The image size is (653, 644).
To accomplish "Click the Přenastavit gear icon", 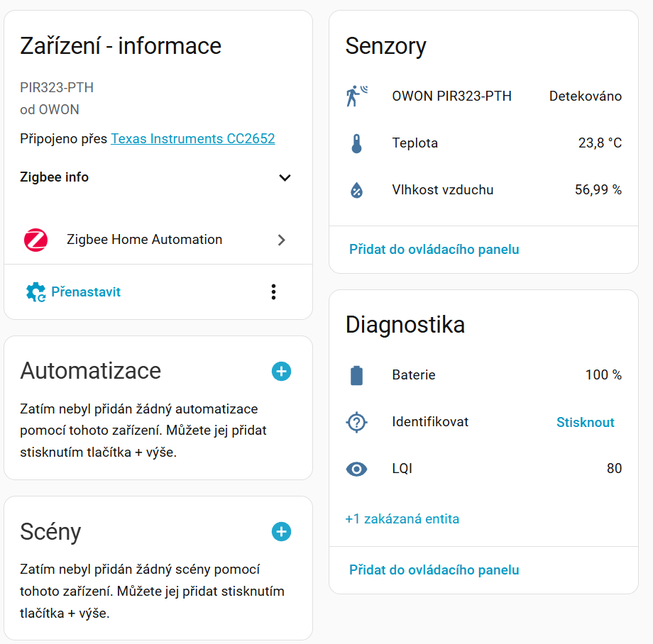I will [x=35, y=292].
